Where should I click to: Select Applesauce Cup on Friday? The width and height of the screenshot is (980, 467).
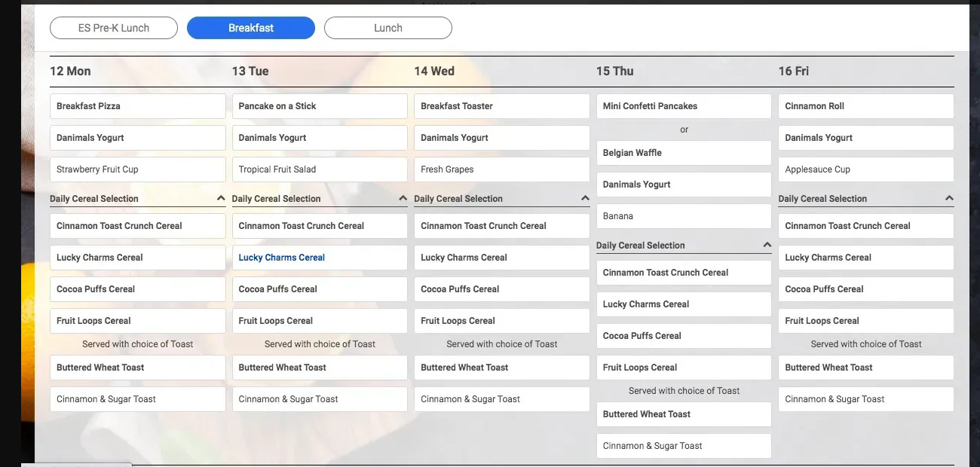[x=866, y=169]
